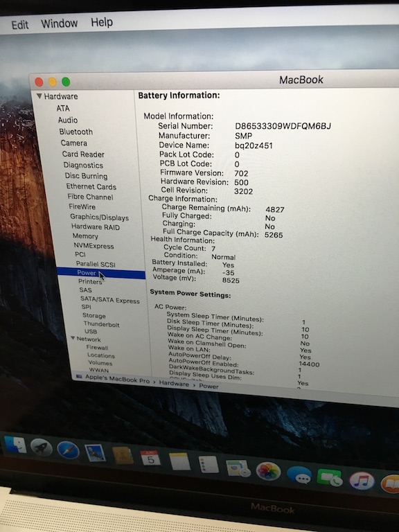Open Calendar icon showing 5 in Dock
399x532 pixels.
(150, 459)
